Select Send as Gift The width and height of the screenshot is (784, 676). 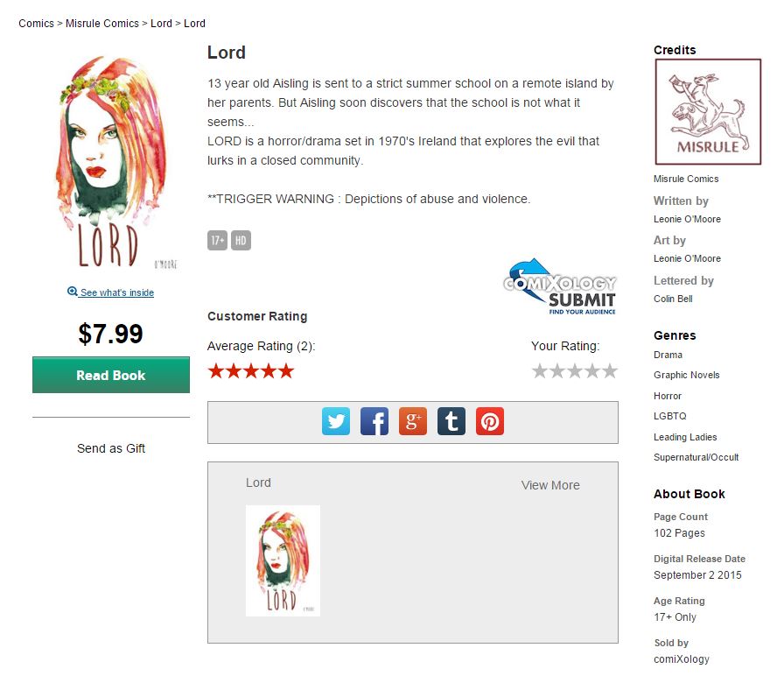[111, 448]
